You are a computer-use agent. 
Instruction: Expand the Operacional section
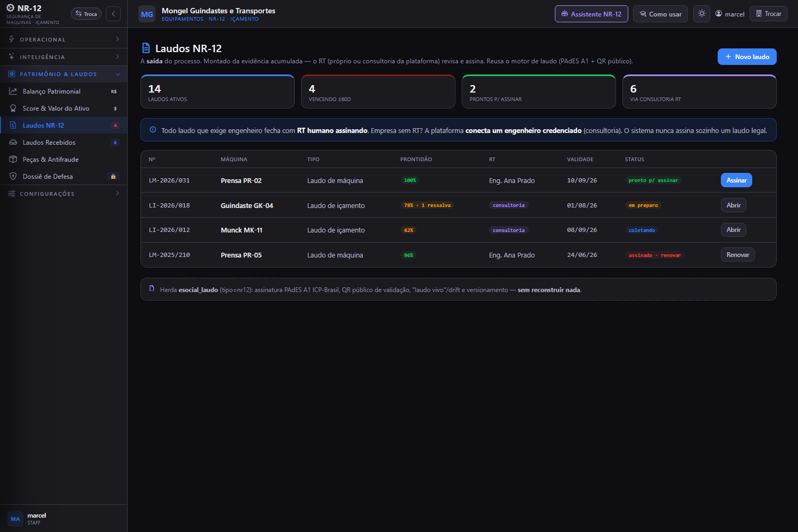click(x=63, y=39)
